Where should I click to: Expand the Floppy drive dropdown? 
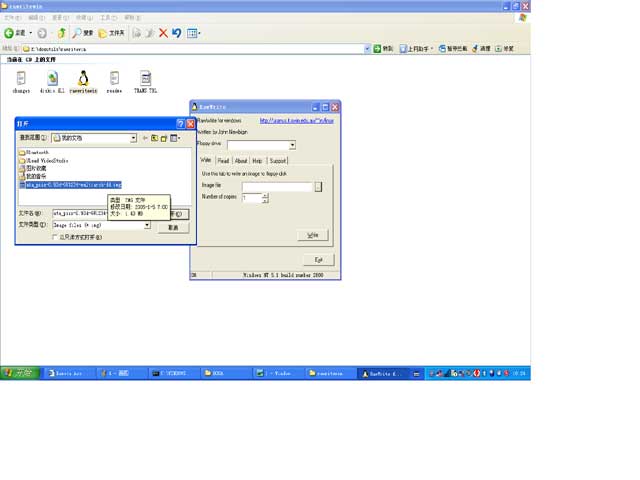[292, 145]
